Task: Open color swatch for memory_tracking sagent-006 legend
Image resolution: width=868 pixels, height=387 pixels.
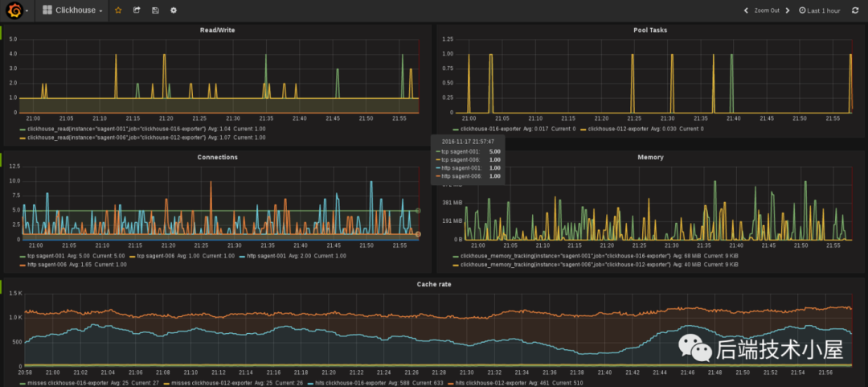Action: [456, 265]
